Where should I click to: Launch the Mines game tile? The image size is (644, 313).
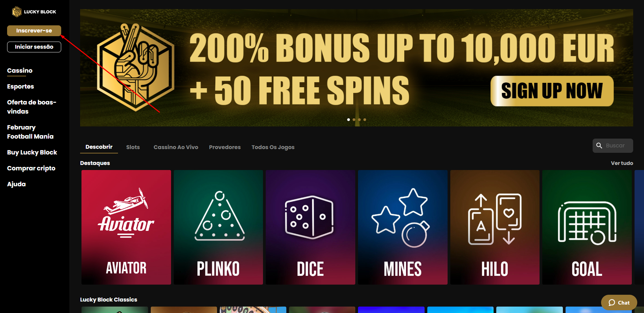pos(403,227)
